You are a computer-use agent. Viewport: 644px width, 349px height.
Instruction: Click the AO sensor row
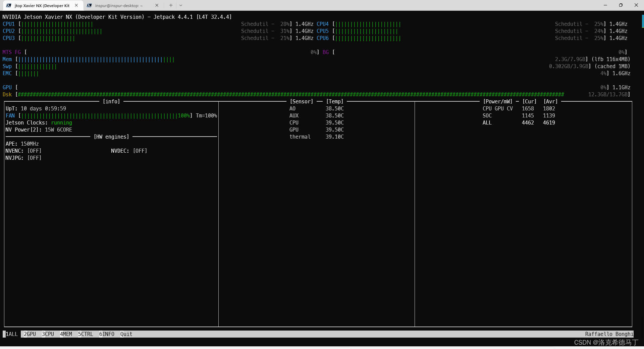(x=317, y=109)
